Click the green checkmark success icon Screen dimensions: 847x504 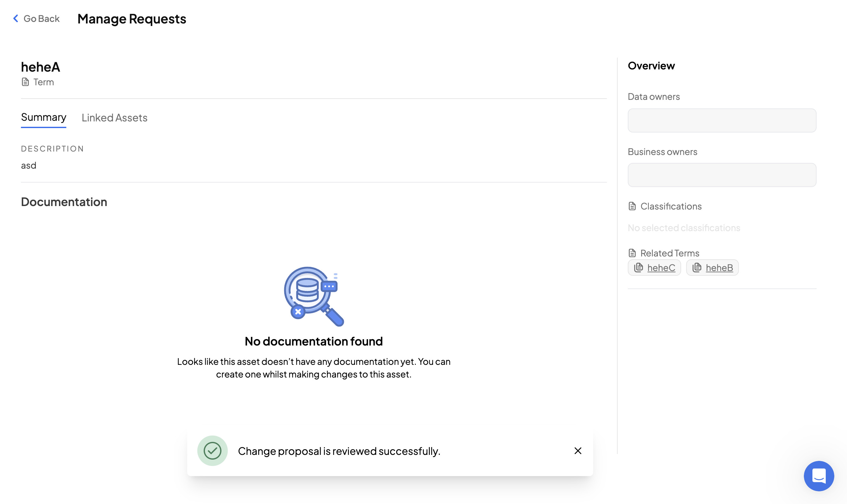click(213, 451)
